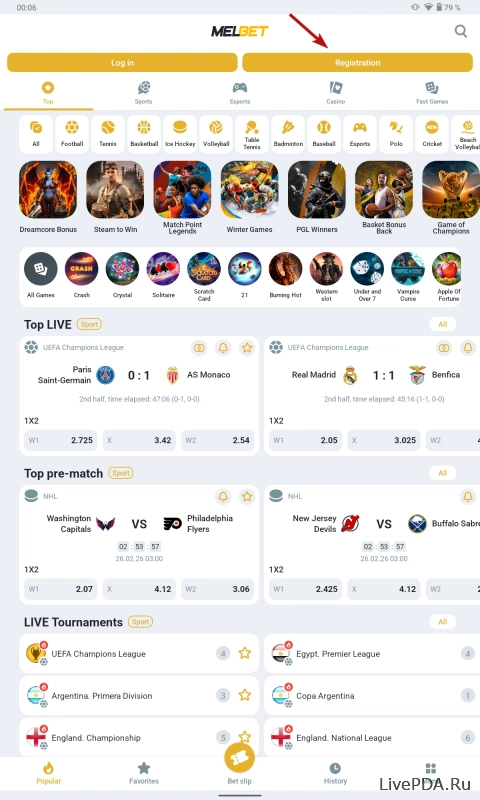Image resolution: width=480 pixels, height=800 pixels.
Task: Click the Log in button
Action: pos(122,63)
